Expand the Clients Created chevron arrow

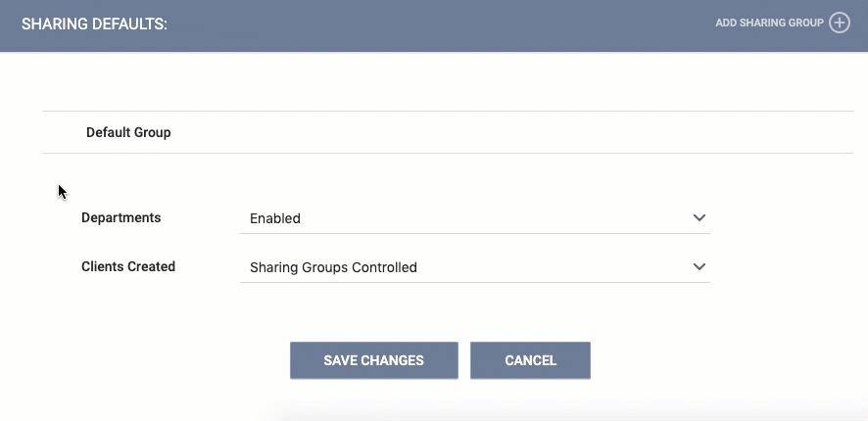pyautogui.click(x=699, y=266)
